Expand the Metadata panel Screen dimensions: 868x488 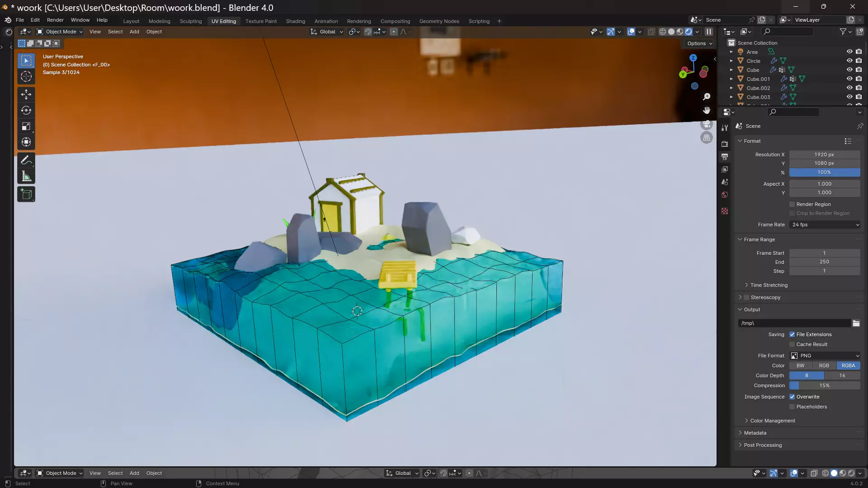[755, 433]
